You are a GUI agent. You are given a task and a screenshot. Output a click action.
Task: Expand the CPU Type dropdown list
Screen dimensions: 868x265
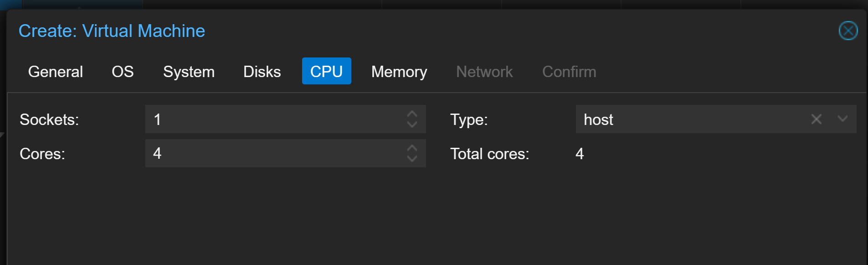tap(842, 119)
